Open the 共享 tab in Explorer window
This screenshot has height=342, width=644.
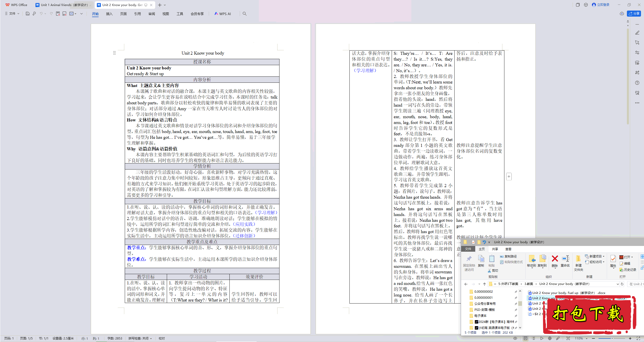[495, 249]
